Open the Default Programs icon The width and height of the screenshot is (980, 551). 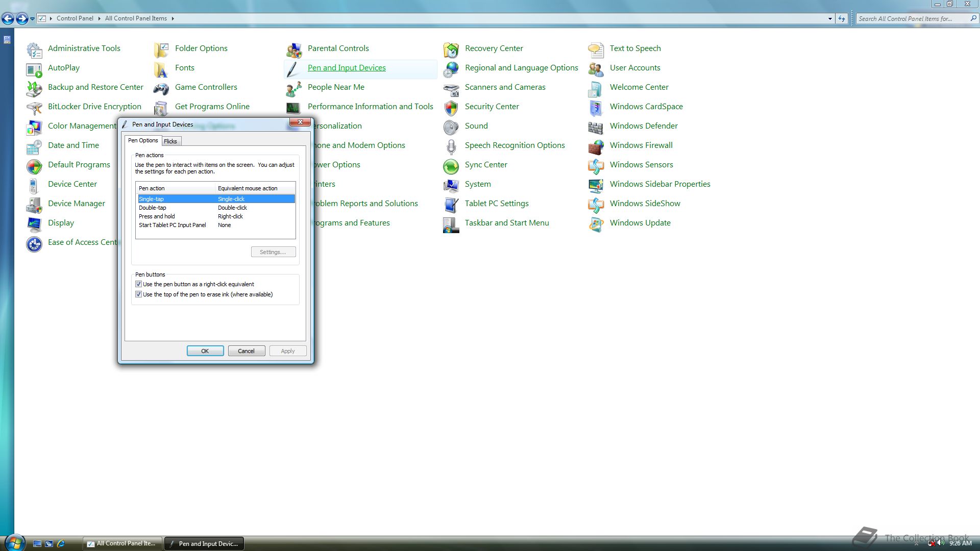34,166
